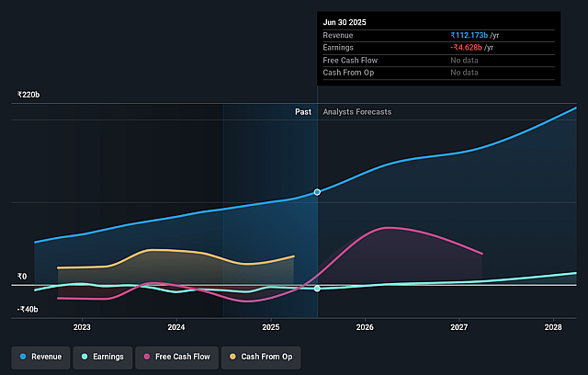Viewport: 588px width, 375px height.
Task: Click the 2027 x-axis label
Action: (x=459, y=327)
